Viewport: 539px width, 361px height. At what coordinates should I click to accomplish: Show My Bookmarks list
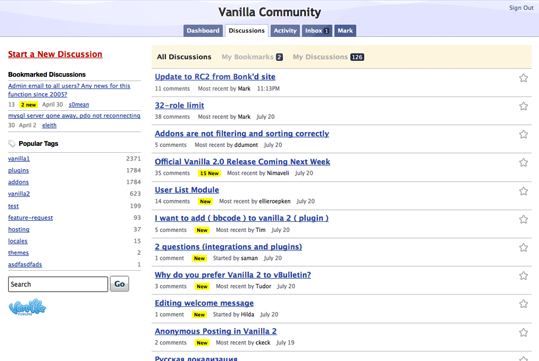252,57
